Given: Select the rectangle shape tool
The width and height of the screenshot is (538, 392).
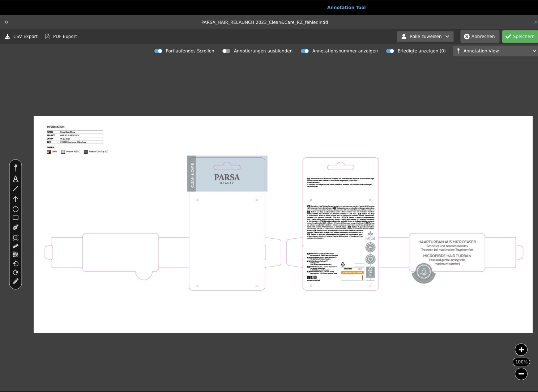Looking at the screenshot, I should 16,218.
